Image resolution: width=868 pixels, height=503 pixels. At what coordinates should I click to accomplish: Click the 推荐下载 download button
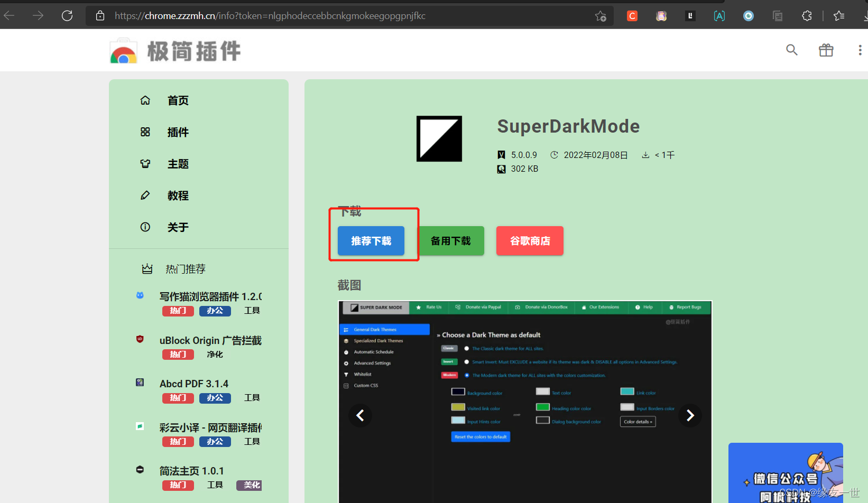[371, 240]
